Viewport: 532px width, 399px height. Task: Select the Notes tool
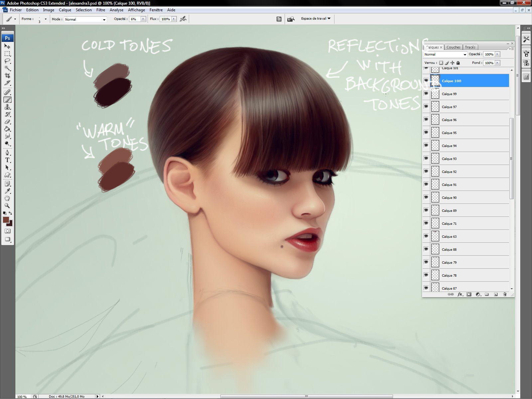7,184
